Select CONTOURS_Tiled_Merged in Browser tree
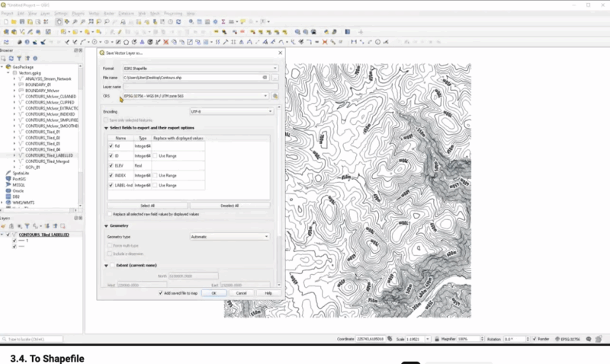The image size is (610, 364). tap(47, 161)
